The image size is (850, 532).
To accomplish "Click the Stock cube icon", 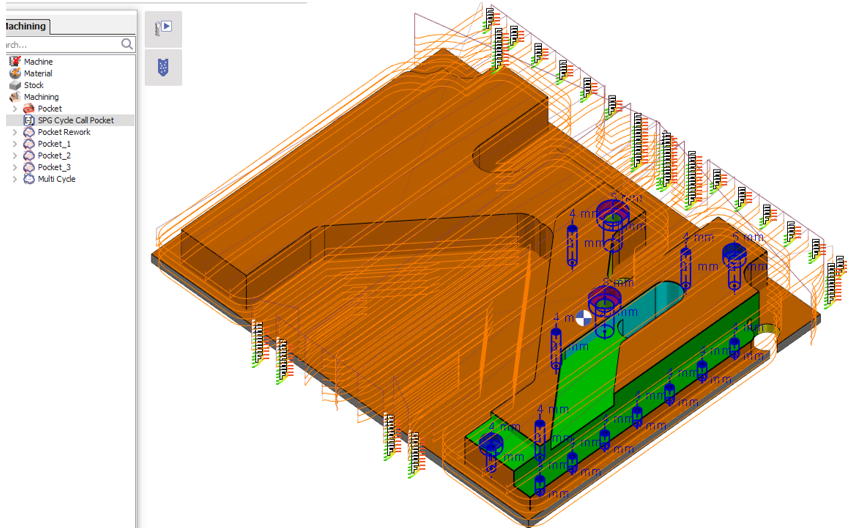I will [x=15, y=86].
